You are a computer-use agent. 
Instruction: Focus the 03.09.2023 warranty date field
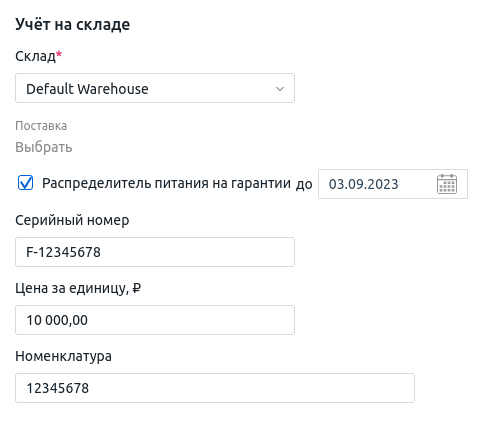coord(393,184)
